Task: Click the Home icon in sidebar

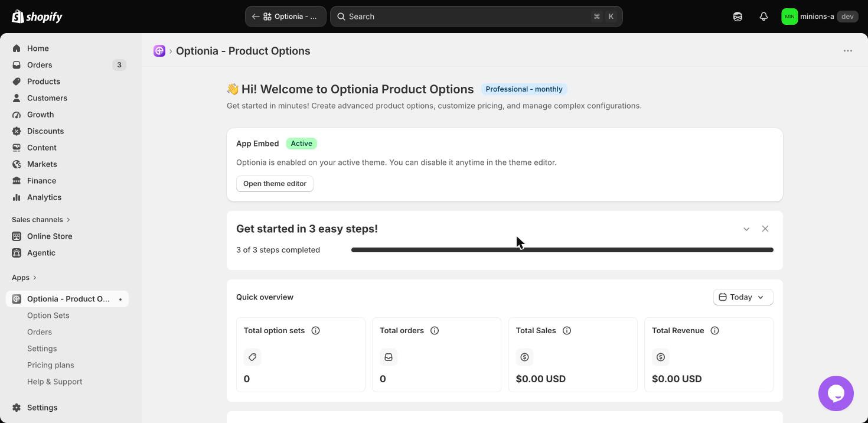Action: [x=17, y=48]
